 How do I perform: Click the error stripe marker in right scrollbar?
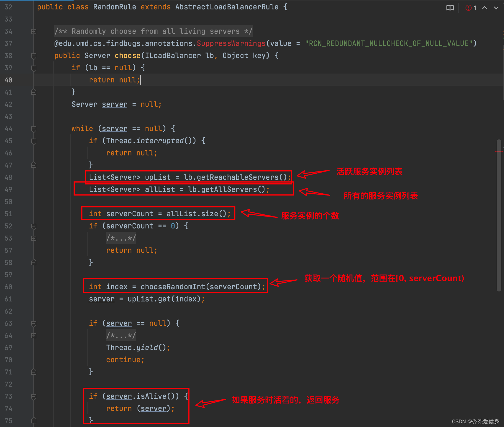click(499, 152)
